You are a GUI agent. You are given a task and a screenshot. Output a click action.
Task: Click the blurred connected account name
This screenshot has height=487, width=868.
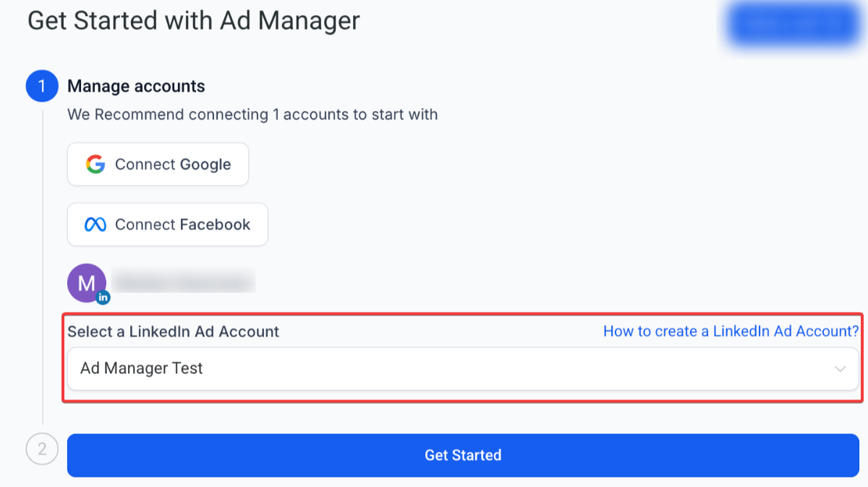pos(184,281)
